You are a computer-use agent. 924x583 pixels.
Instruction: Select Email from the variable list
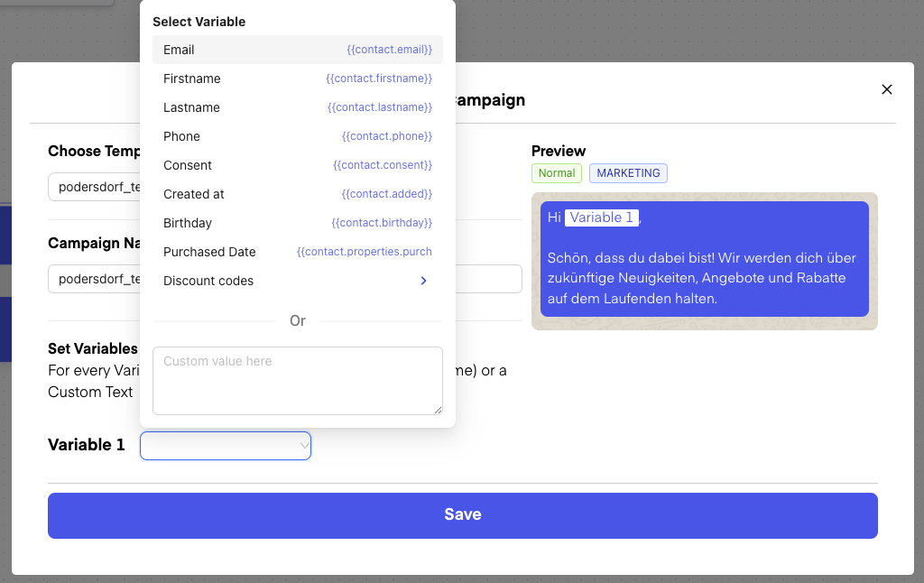pyautogui.click(x=179, y=50)
